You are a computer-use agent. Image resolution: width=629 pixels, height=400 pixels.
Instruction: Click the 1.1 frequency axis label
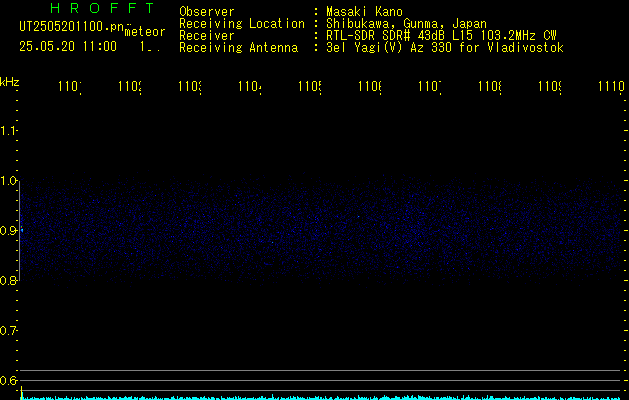click(x=8, y=131)
